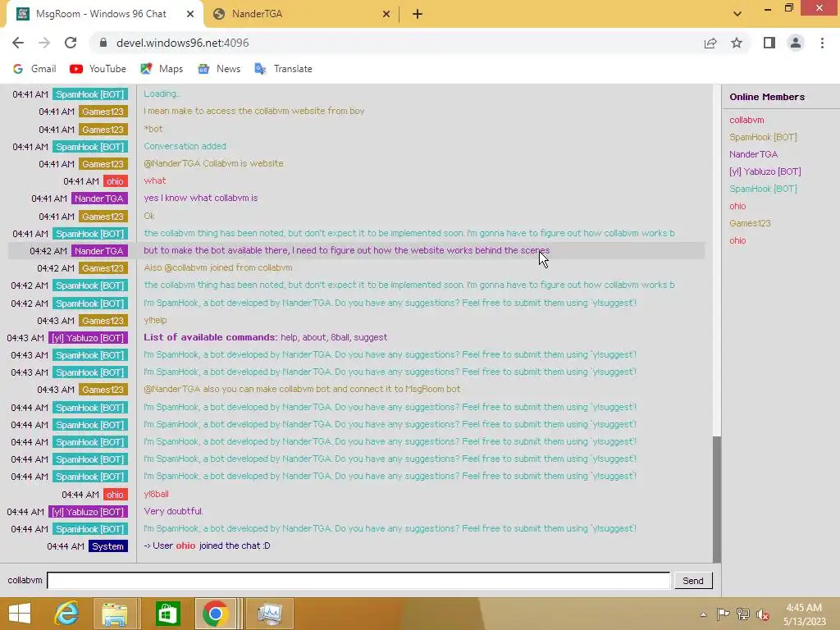This screenshot has width=840, height=630.
Task: Open a new browser tab
Action: (x=418, y=14)
